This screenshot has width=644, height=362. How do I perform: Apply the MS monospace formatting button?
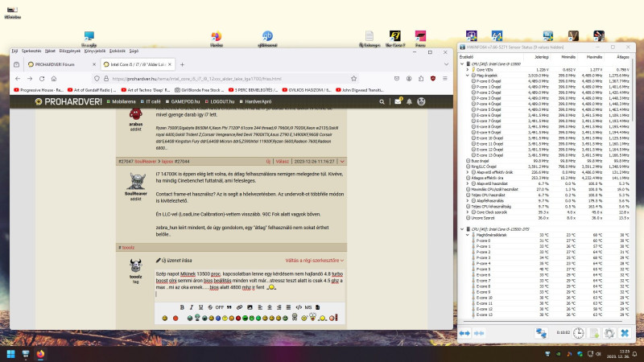308,307
